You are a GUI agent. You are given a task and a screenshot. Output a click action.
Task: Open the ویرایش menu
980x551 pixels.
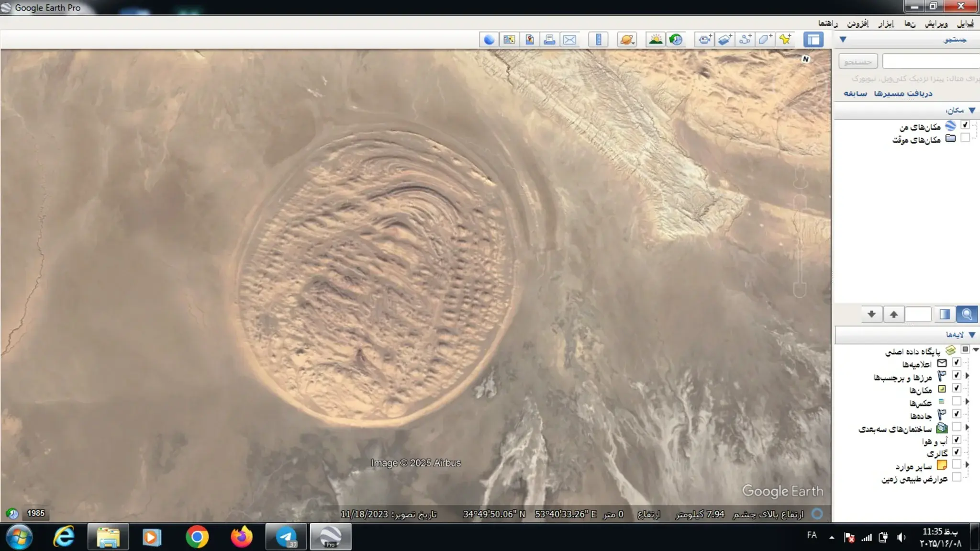tap(936, 23)
